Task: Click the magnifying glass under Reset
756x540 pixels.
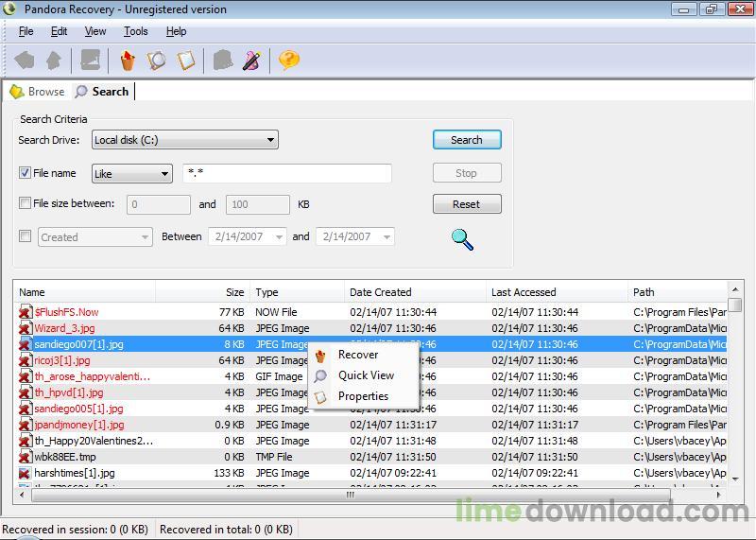Action: click(462, 239)
